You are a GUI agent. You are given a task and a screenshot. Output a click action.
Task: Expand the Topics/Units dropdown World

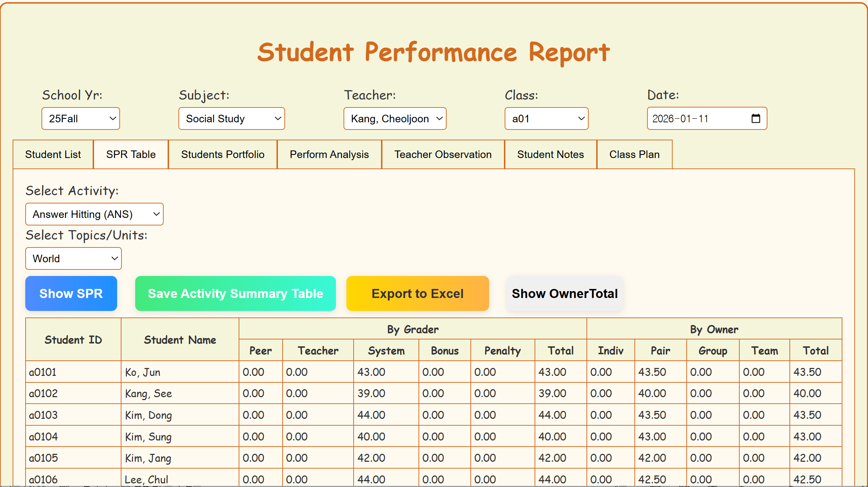tap(73, 259)
